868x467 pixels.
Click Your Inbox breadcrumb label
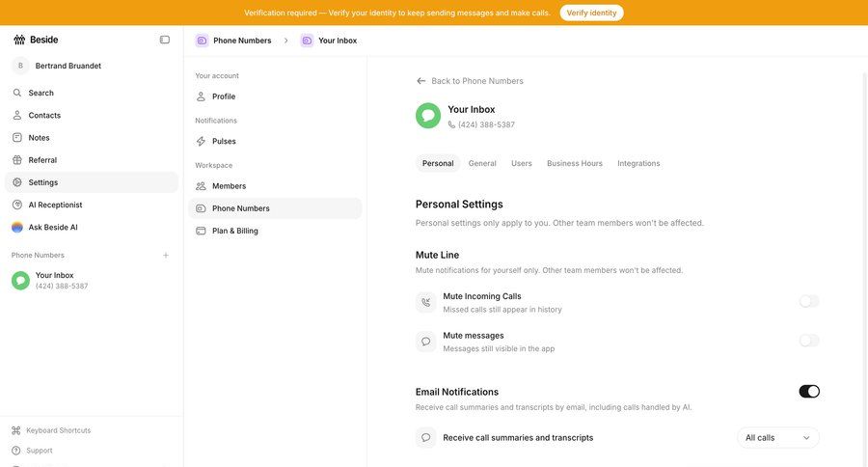[338, 41]
